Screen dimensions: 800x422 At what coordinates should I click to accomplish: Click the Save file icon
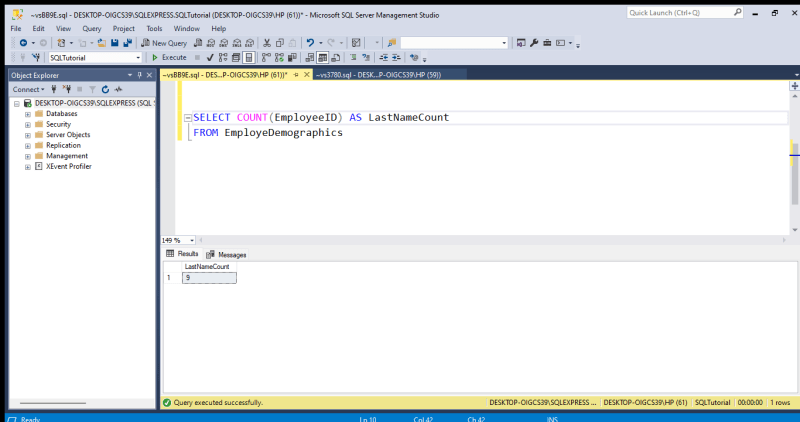(115, 43)
